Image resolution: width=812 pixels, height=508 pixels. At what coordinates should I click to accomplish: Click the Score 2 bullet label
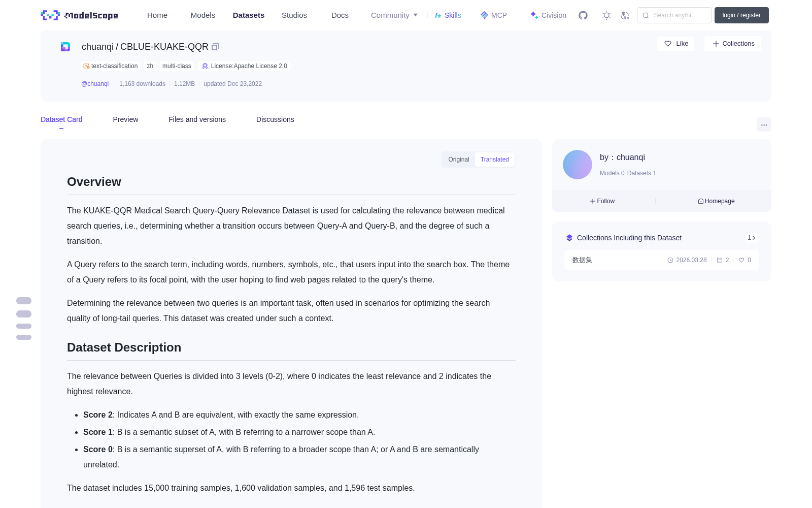click(x=98, y=415)
